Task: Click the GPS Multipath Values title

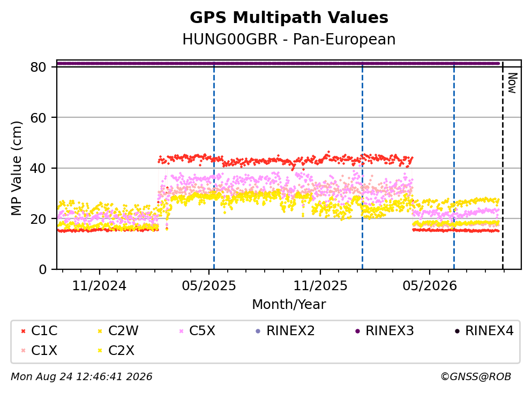Action: (289, 18)
